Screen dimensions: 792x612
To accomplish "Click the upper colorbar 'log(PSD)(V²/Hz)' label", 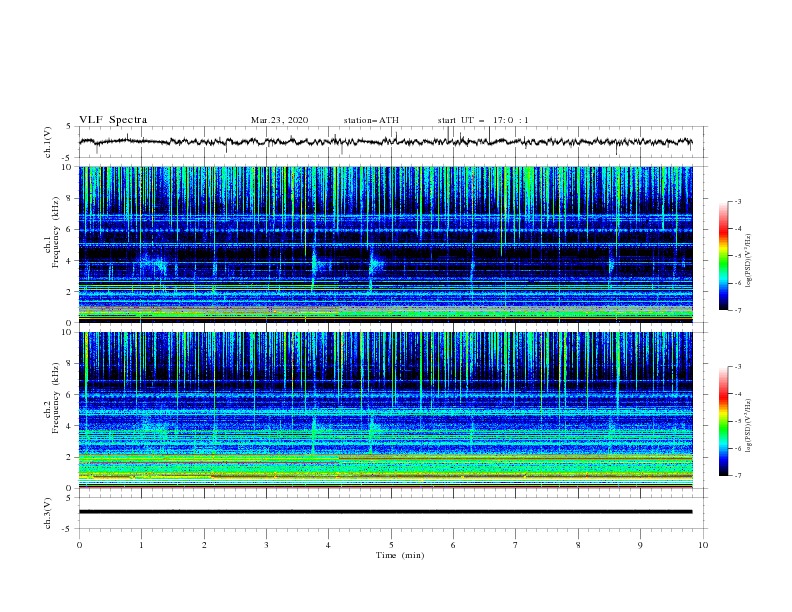I will [x=748, y=261].
